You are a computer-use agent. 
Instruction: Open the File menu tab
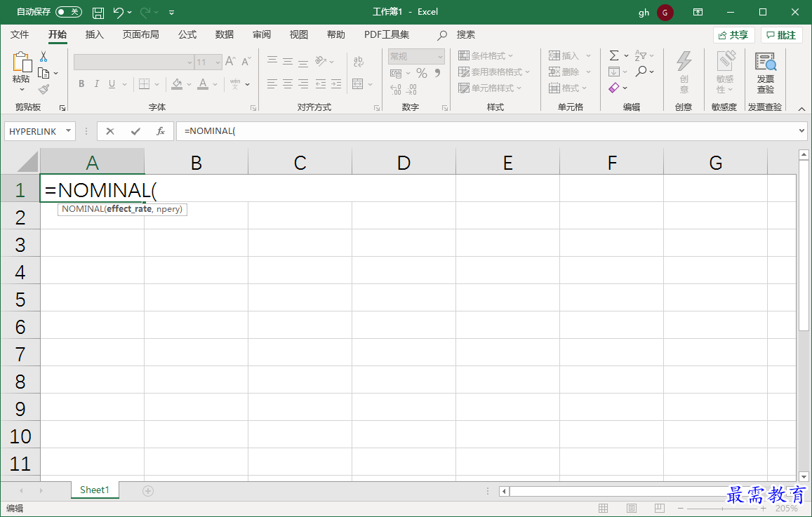20,34
